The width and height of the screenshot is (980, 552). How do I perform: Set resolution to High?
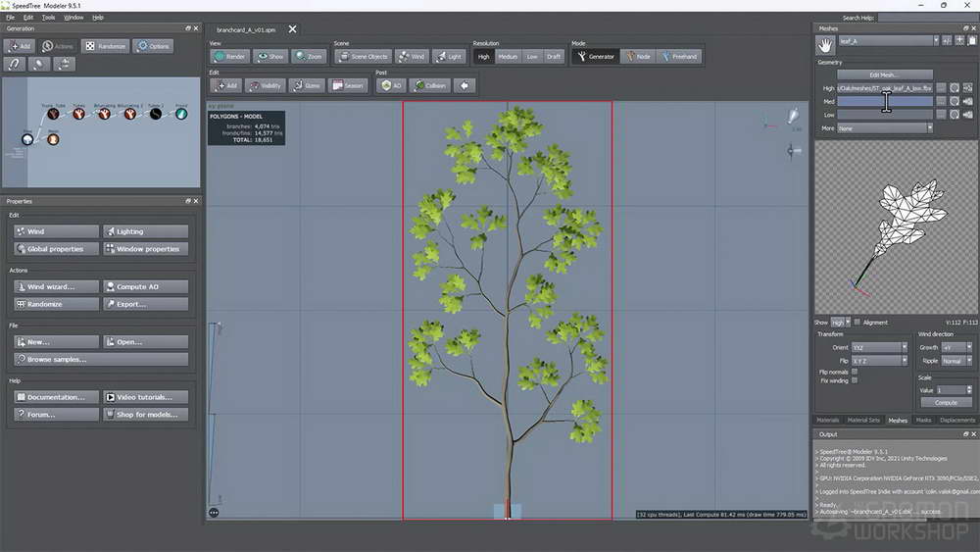(x=484, y=56)
